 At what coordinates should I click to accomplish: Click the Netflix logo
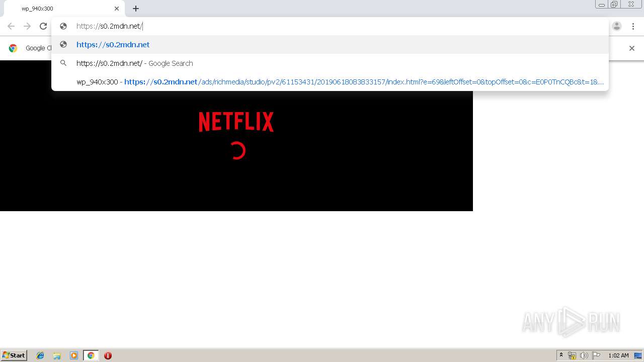tap(236, 122)
